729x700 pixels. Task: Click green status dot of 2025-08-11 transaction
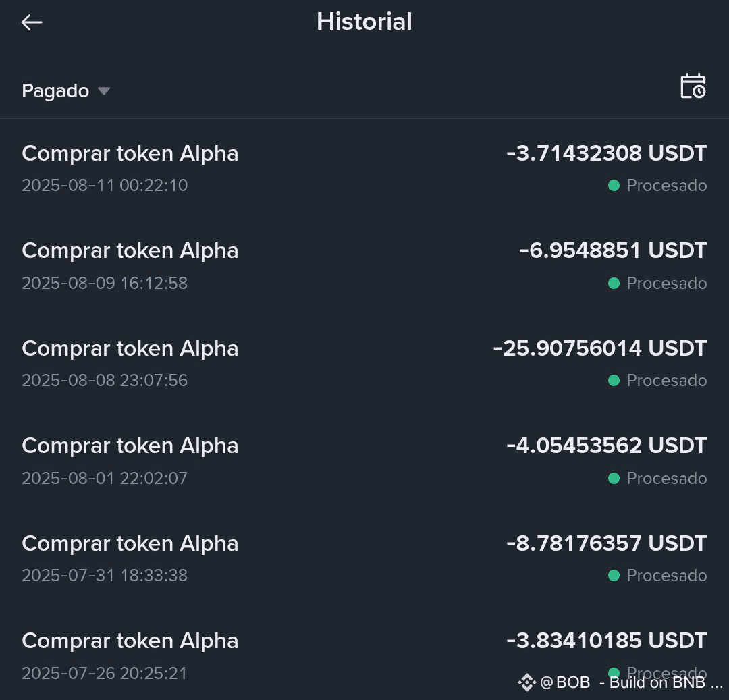[x=614, y=186]
